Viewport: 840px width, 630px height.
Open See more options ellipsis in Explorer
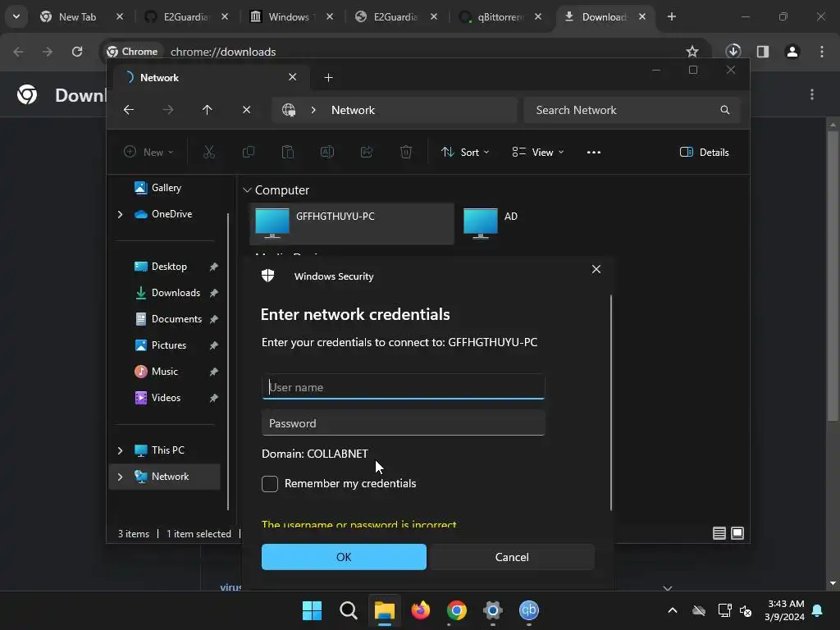coord(594,152)
